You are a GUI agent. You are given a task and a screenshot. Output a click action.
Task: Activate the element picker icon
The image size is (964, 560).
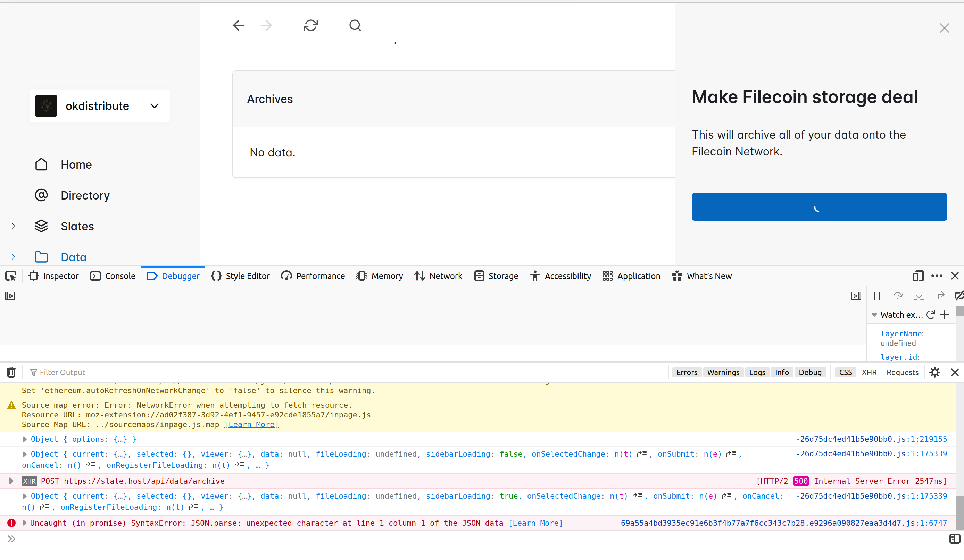pyautogui.click(x=11, y=276)
